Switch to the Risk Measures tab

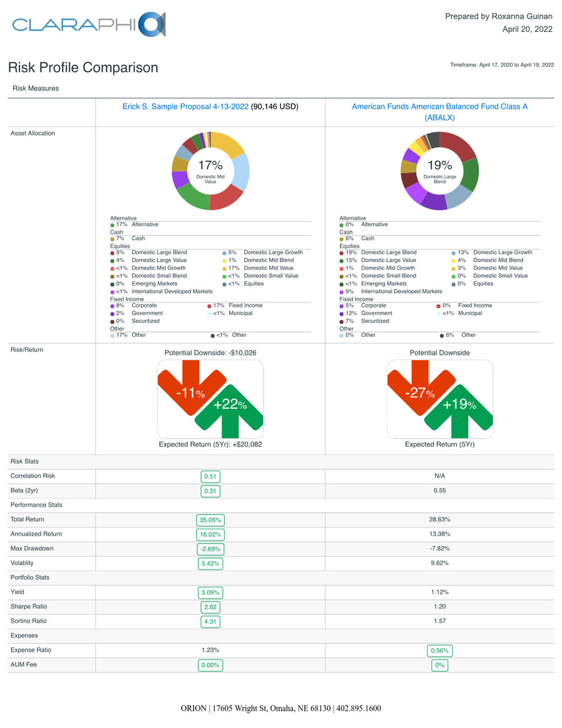pyautogui.click(x=35, y=88)
